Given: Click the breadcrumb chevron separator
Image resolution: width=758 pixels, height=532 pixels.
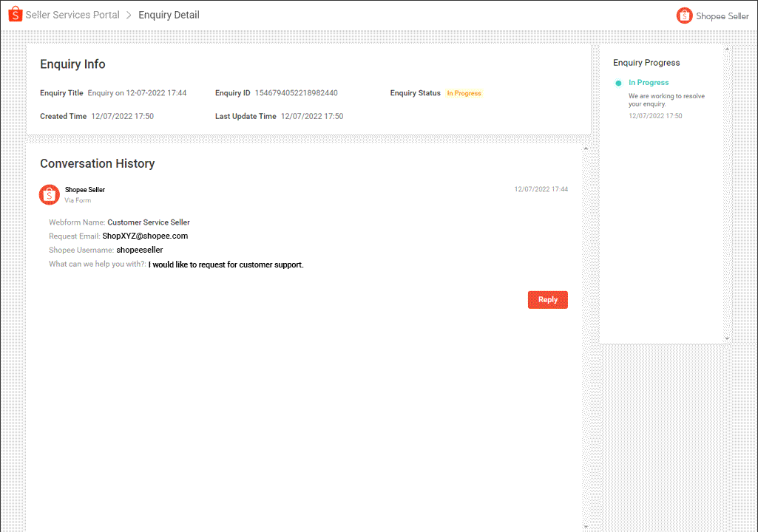Looking at the screenshot, I should pyautogui.click(x=129, y=15).
